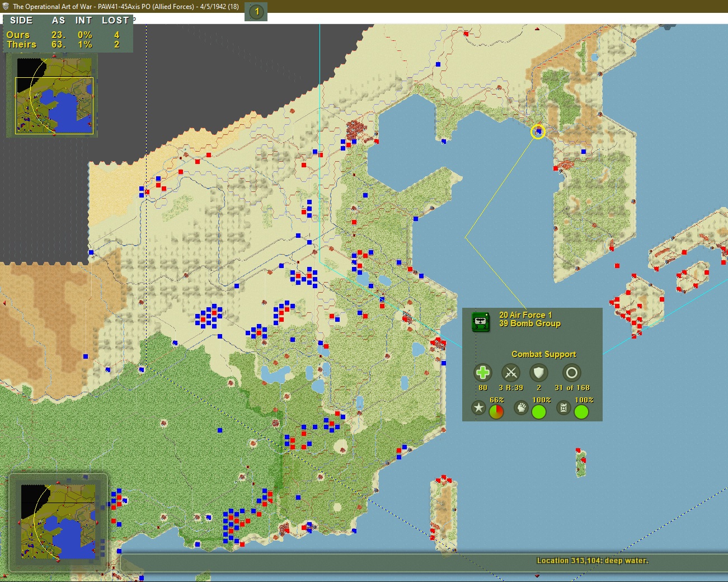728x582 pixels.
Task: Click the "4" LOST value for Ours
Action: [116, 35]
